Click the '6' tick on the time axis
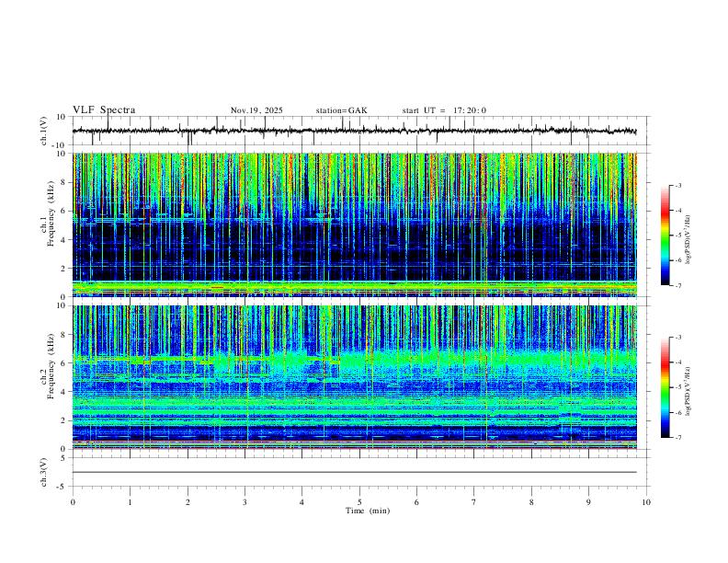728x563 pixels. (416, 502)
